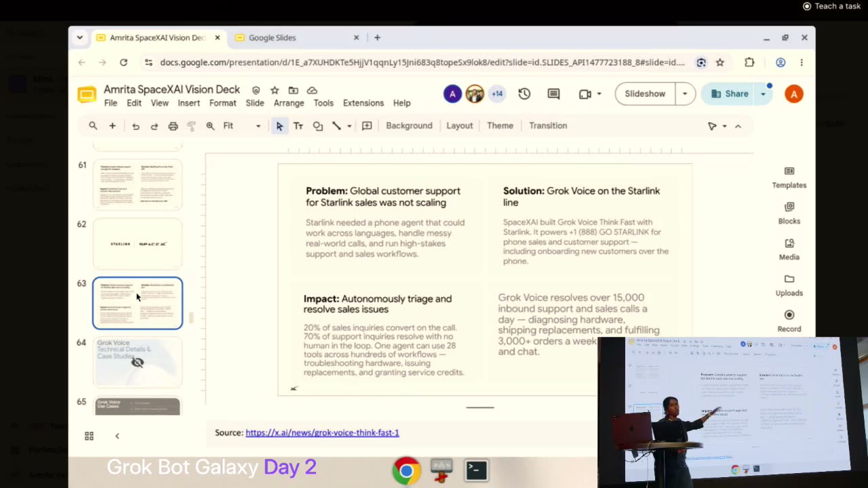
Task: Choose the Select cursor tool
Action: pyautogui.click(x=279, y=126)
